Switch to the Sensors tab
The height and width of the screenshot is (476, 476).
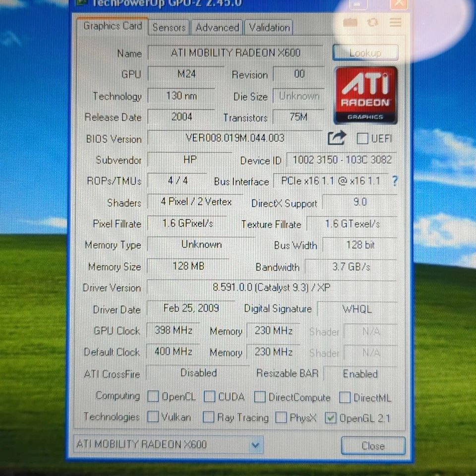(169, 28)
